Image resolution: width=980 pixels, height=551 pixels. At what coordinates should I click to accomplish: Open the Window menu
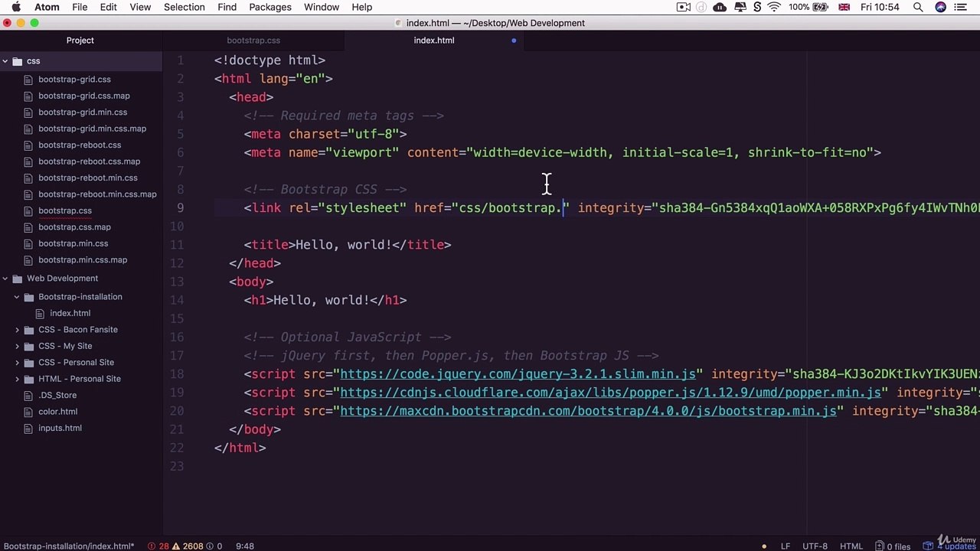coord(322,8)
